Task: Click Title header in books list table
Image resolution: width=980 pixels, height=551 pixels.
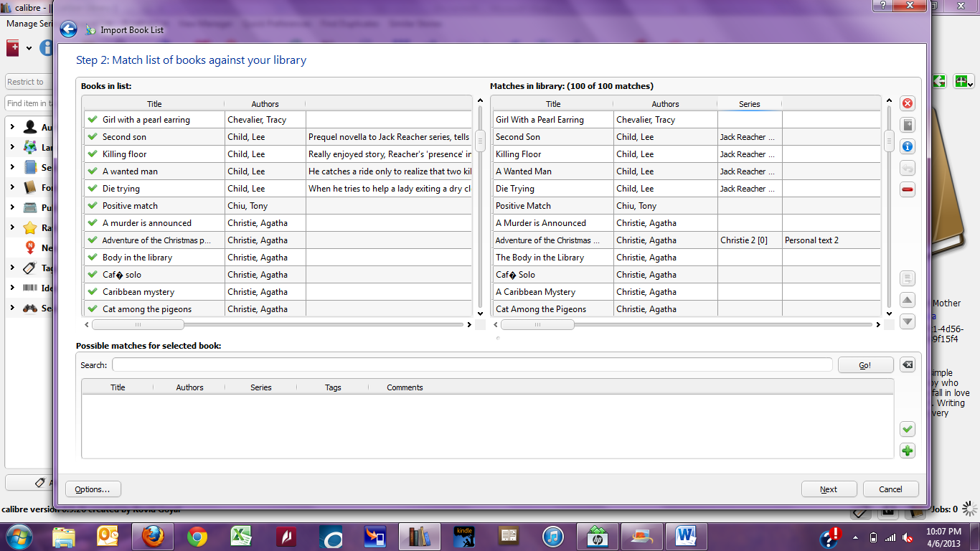Action: click(x=154, y=104)
